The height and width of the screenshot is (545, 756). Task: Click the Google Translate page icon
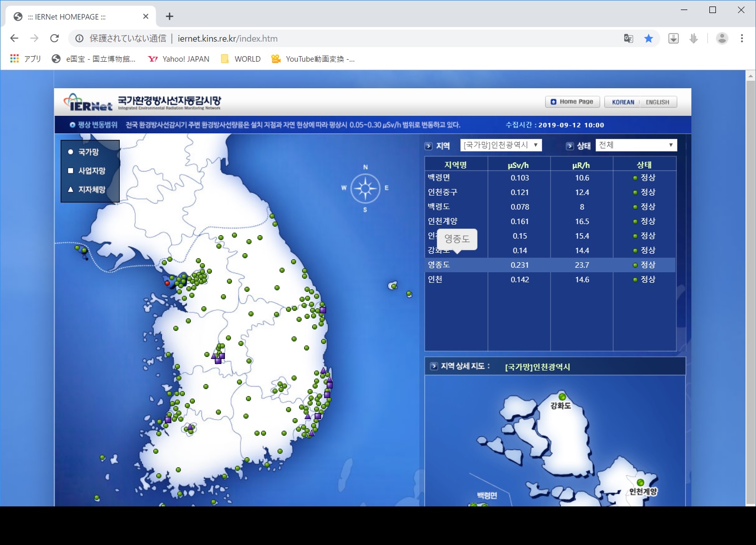point(628,39)
